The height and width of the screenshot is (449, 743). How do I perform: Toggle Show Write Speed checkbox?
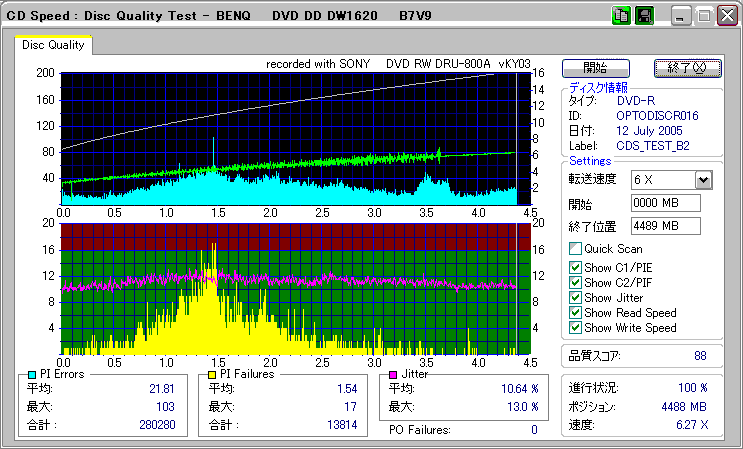575,327
